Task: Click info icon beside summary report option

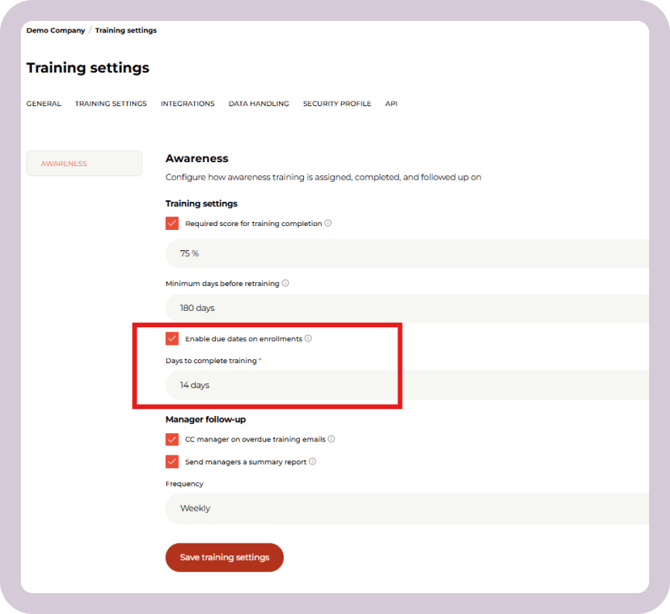Action: pos(313,462)
